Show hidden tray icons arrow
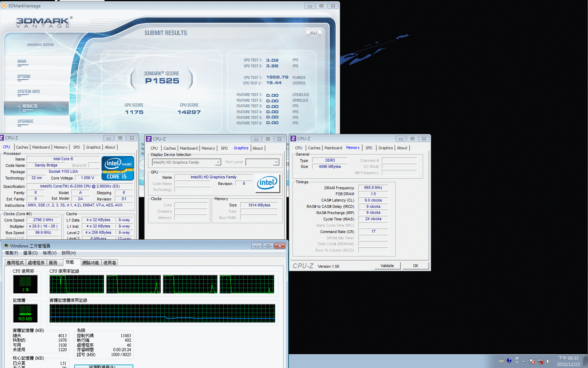Screen dimensions: 588x368 (524, 361)
